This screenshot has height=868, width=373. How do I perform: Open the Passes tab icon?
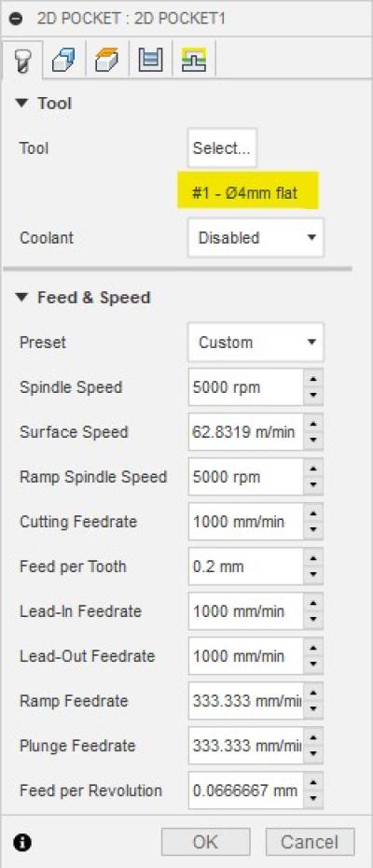click(x=150, y=60)
